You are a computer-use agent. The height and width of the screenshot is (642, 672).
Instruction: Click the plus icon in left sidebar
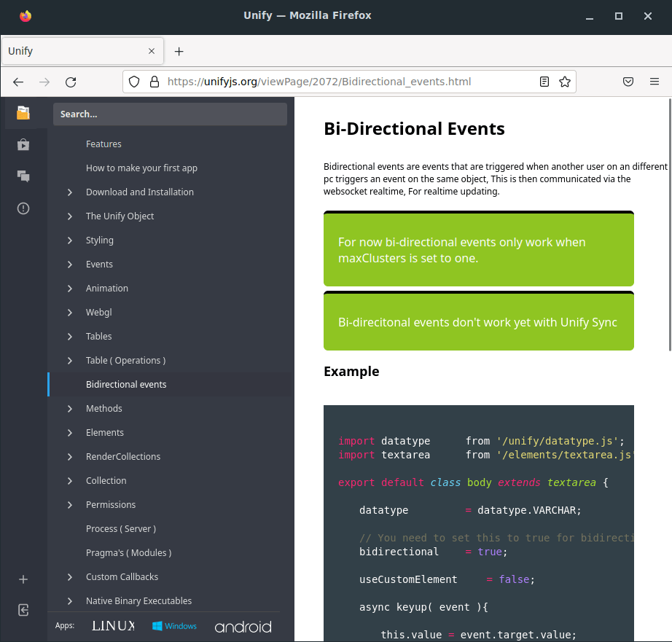(23, 579)
